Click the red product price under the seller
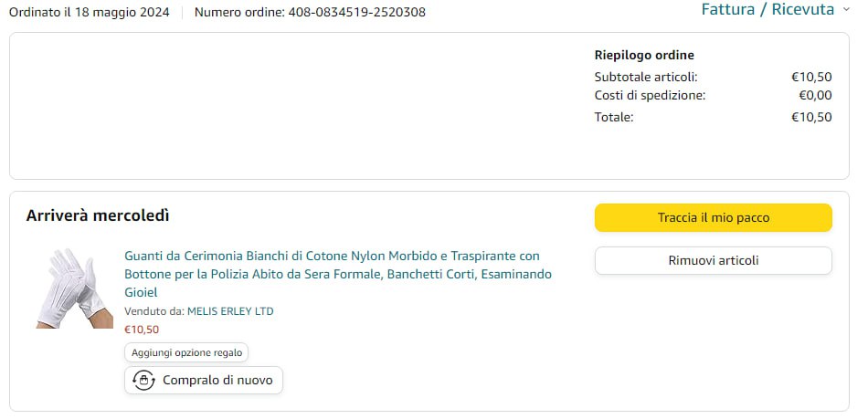Screen dimensions: 868x419 click(142, 330)
